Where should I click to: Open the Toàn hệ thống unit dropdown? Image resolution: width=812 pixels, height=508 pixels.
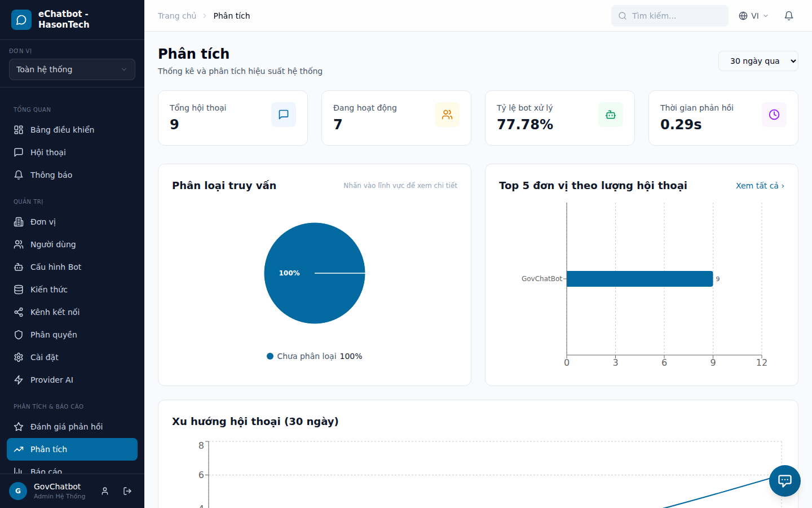(x=72, y=69)
